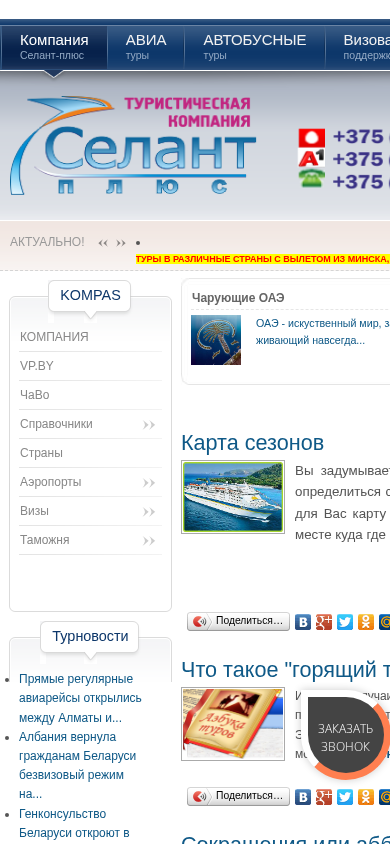Share Карта сезонов on Odnoklassniki icon
Viewport: 390px width, 844px height.
coord(366,622)
